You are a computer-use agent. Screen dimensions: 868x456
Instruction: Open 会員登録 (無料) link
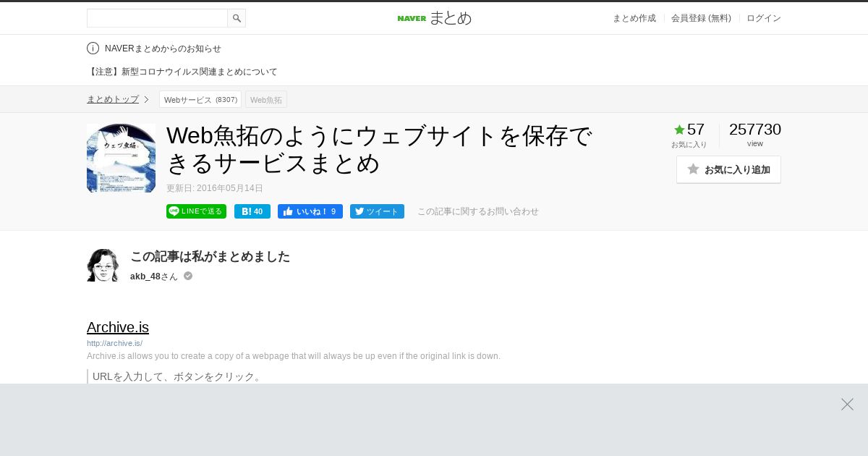click(x=701, y=18)
